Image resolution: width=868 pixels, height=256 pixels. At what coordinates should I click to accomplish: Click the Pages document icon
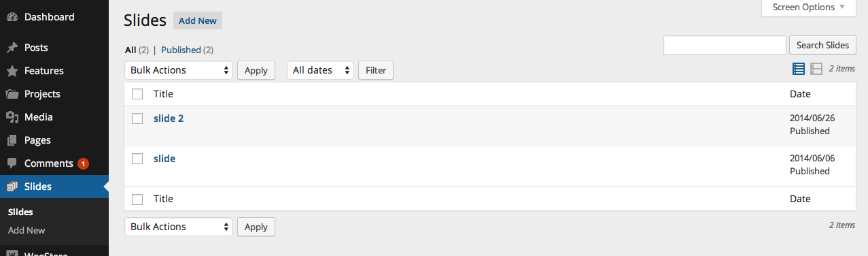click(12, 140)
